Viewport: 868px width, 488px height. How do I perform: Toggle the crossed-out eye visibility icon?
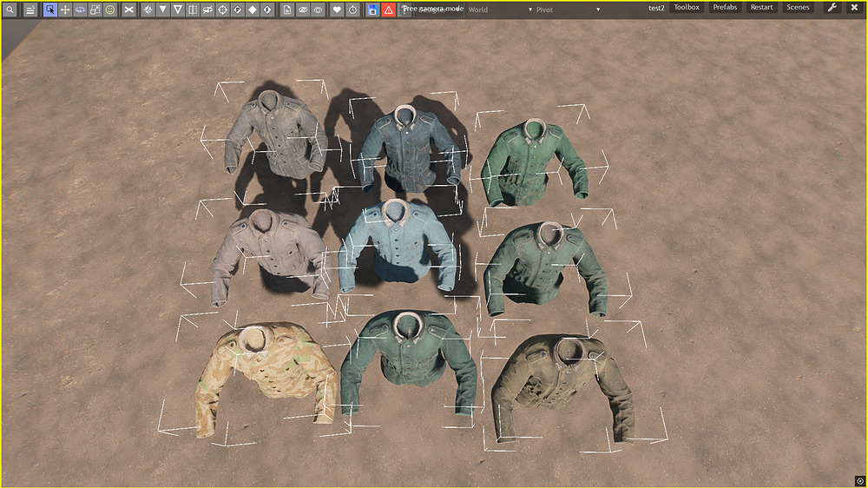point(302,10)
